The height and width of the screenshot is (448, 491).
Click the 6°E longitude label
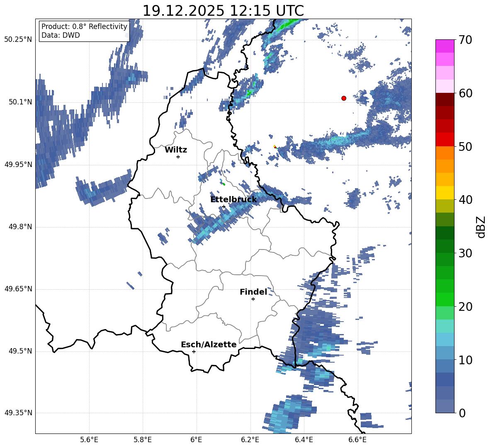click(x=196, y=440)
